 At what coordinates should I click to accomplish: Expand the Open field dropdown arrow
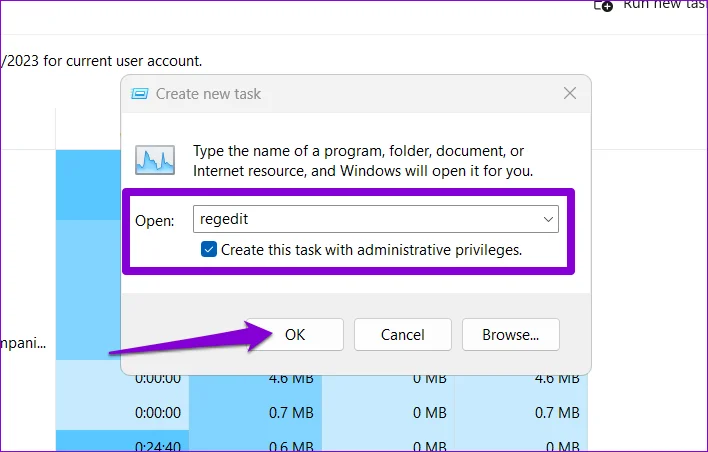click(x=548, y=219)
